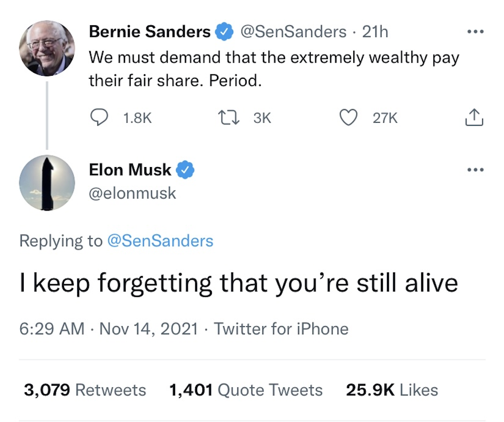View the 1,401 Quote Tweets list
This screenshot has height=422, width=504.
coord(246,390)
